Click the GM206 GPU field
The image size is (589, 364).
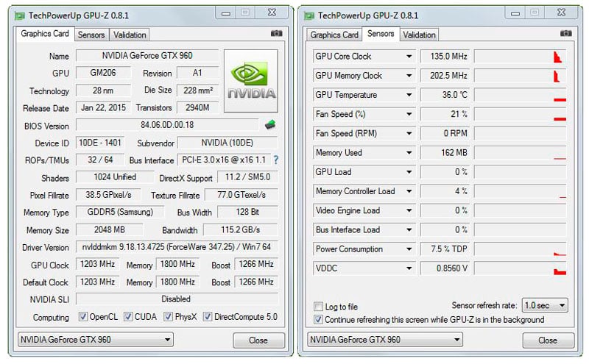[x=103, y=73]
